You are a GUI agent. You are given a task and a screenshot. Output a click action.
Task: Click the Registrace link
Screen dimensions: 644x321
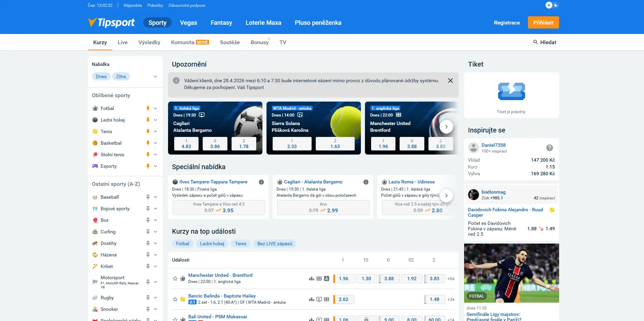507,23
